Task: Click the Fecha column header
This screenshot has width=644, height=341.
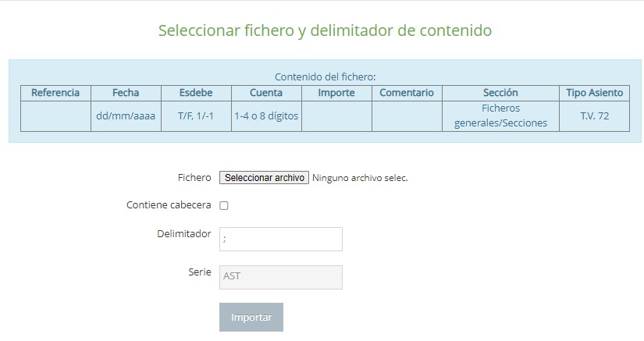Action: 126,93
